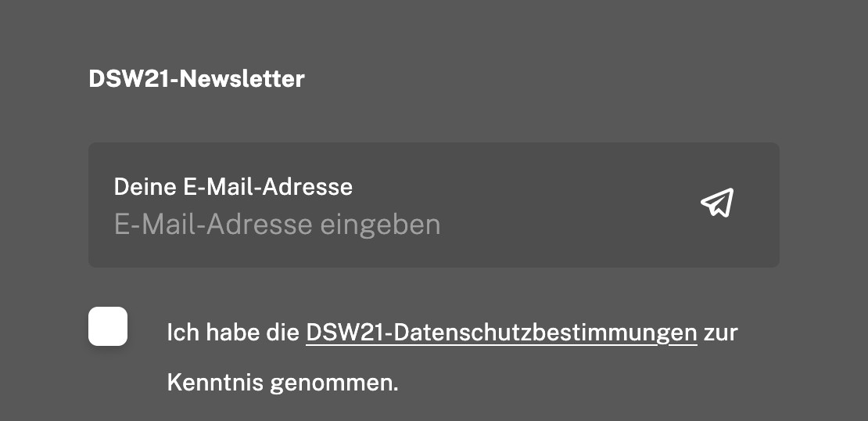Screen dimensions: 868x421
Task: Click the "E-Mail-Adresse eingeben" placeholder text
Action: 277,225
